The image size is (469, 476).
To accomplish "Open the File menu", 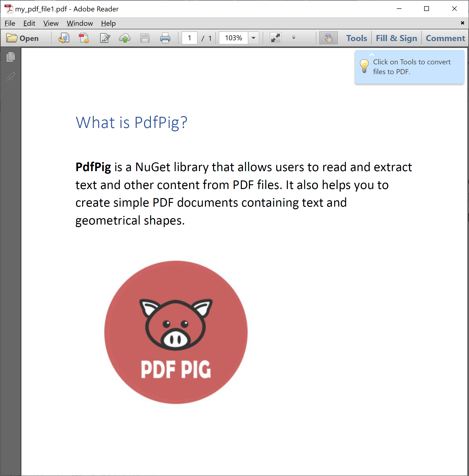I will pyautogui.click(x=10, y=23).
